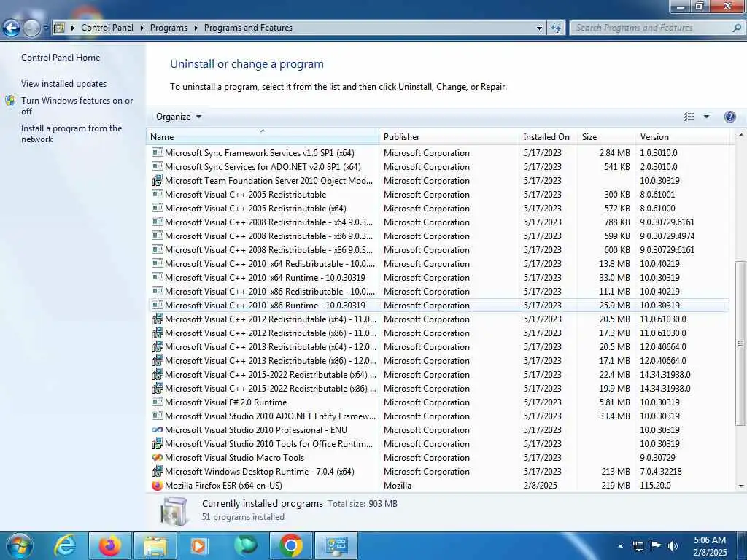Screen dimensions: 747x560
Task: Click the change view icon
Action: click(x=689, y=117)
